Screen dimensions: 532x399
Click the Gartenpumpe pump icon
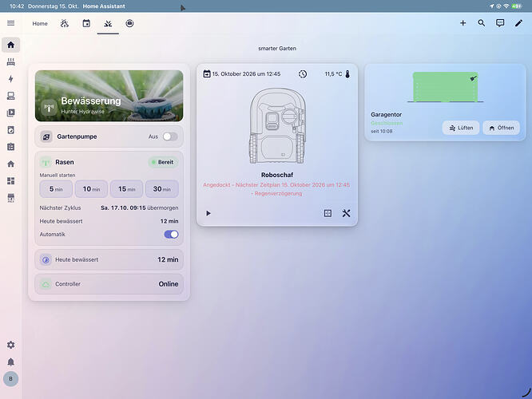tap(46, 136)
